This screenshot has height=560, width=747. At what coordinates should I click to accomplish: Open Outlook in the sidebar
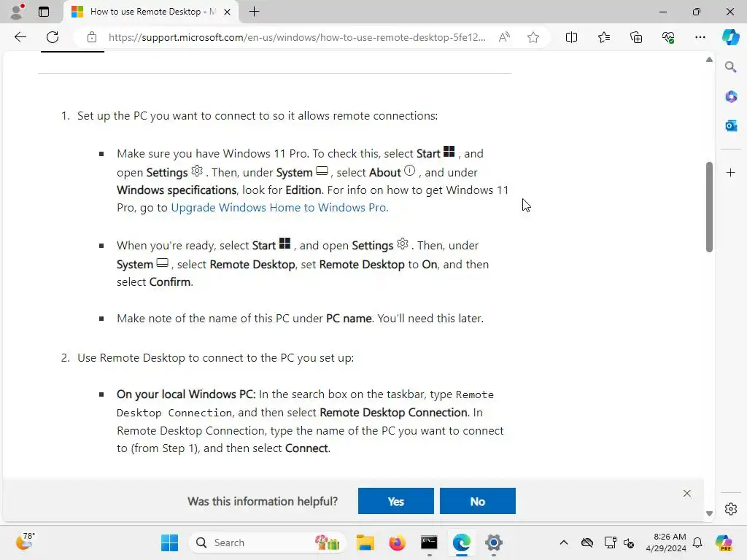(x=731, y=125)
